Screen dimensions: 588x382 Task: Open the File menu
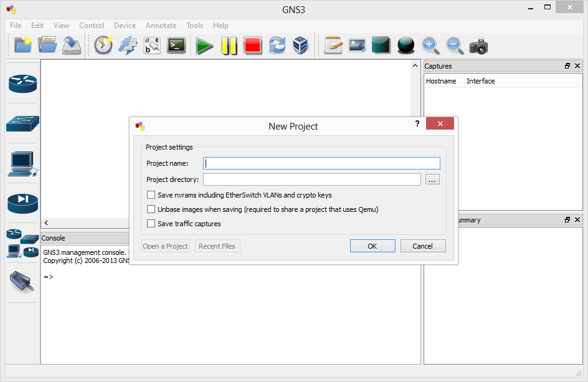[x=16, y=25]
